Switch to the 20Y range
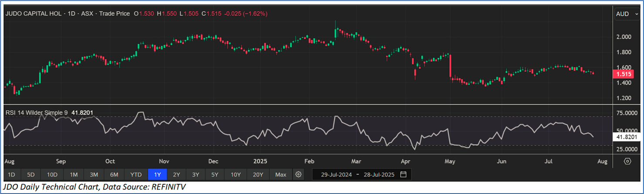The height and width of the screenshot is (194, 644). (258, 174)
